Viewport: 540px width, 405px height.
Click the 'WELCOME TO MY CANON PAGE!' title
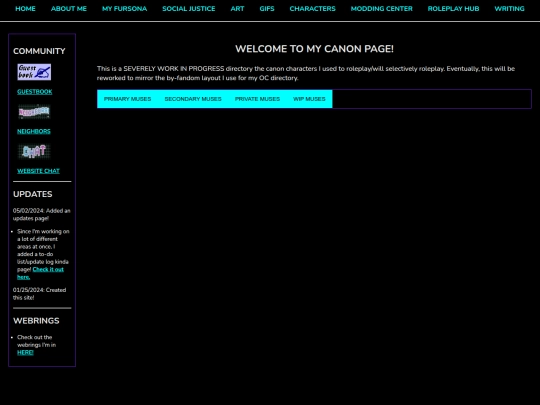[314, 49]
